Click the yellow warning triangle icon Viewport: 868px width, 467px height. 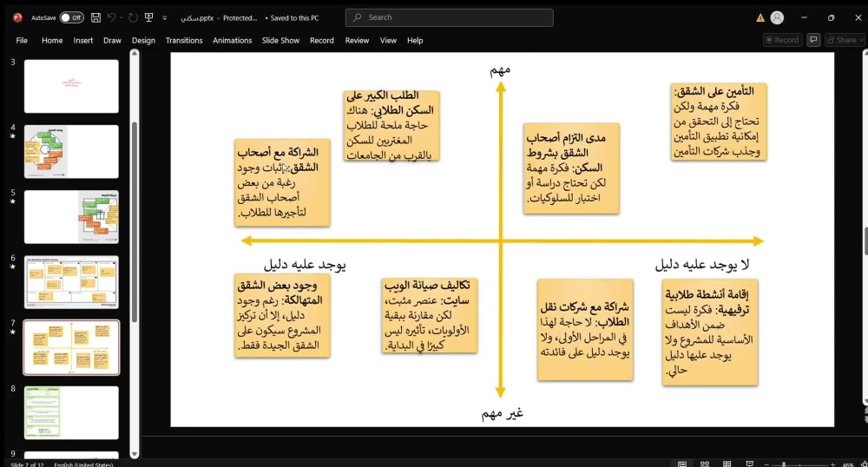(760, 17)
